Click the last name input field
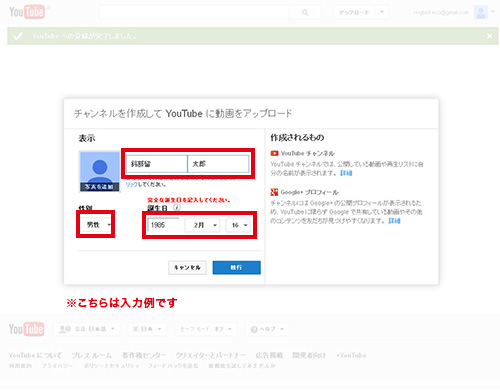Viewport: 500px width, 390px height. pos(157,164)
